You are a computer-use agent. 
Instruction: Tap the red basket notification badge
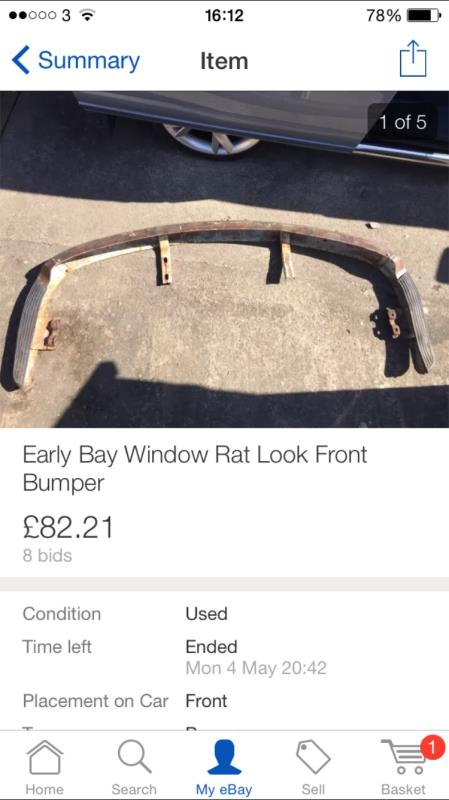coord(432,749)
